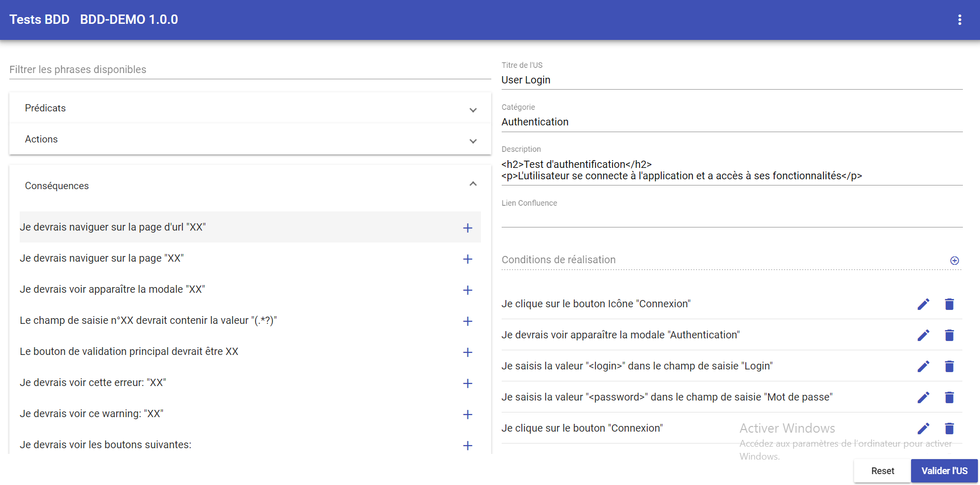980x485 pixels.
Task: Click the Catégorie field 'Authentication'
Action: [x=732, y=122]
